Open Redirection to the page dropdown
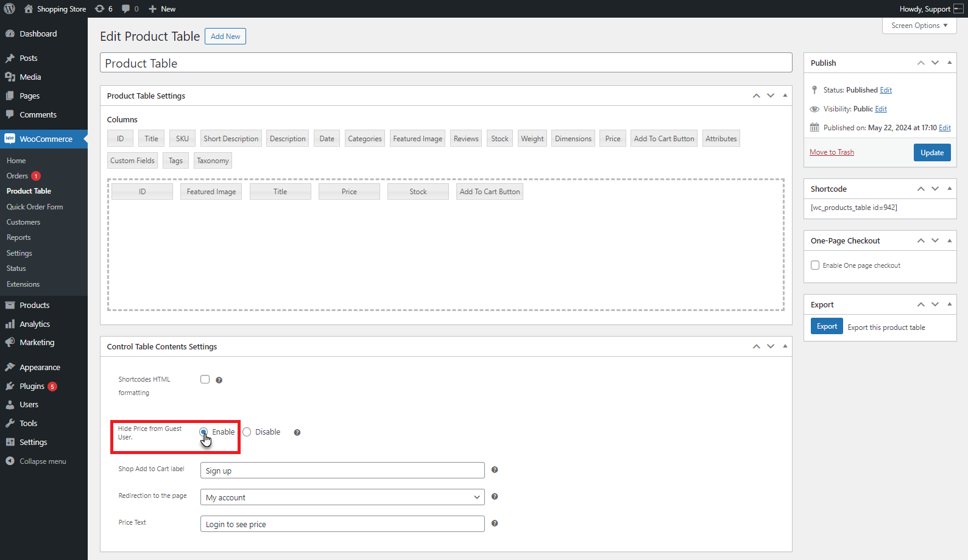The image size is (968, 560). (x=342, y=497)
